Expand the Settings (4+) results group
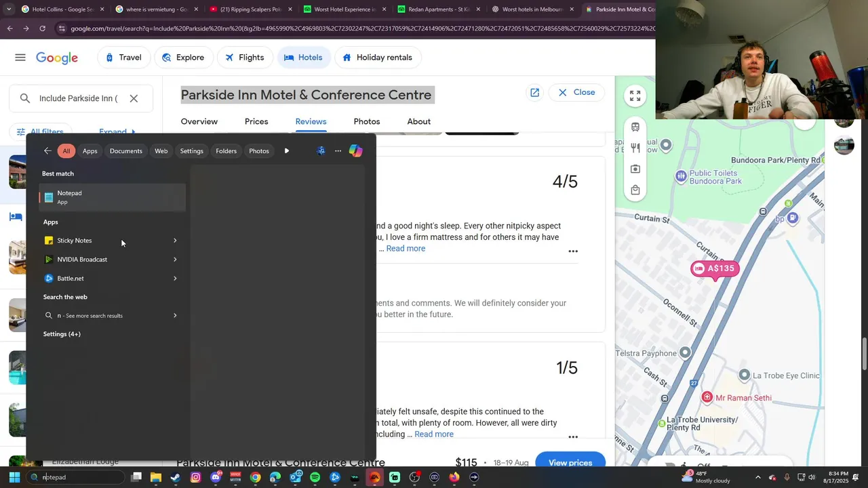868x488 pixels. 62,334
